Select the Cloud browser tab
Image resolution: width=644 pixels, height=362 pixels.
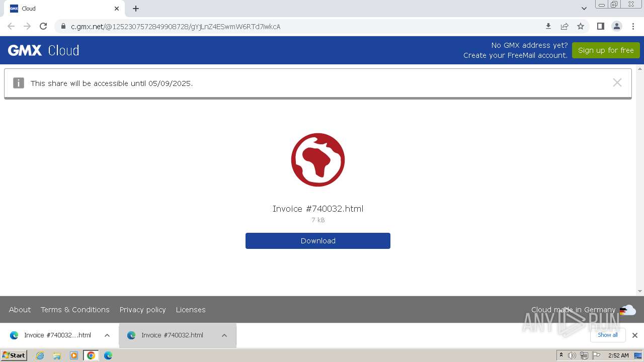point(64,9)
